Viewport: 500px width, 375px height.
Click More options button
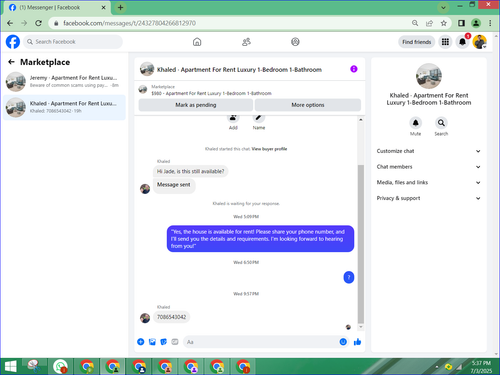(308, 105)
